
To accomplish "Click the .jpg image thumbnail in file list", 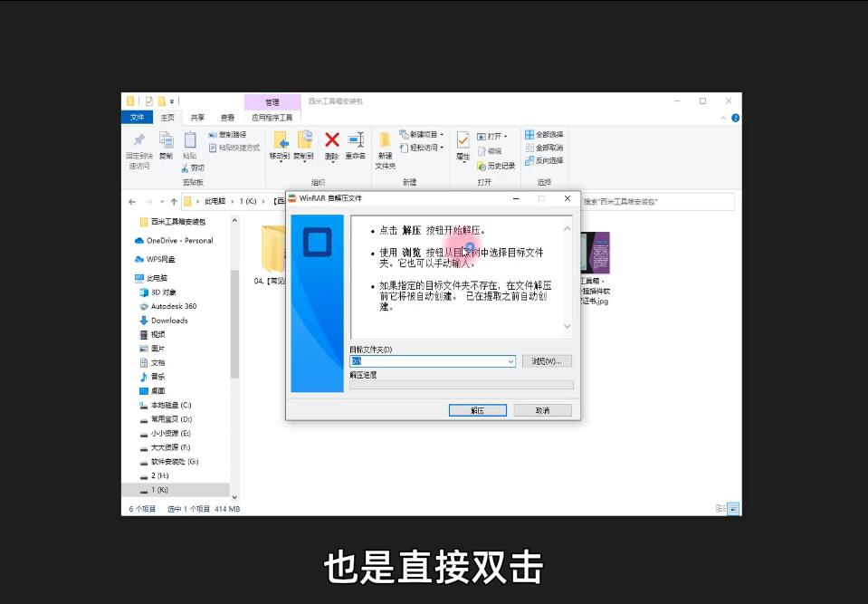I will (x=595, y=254).
